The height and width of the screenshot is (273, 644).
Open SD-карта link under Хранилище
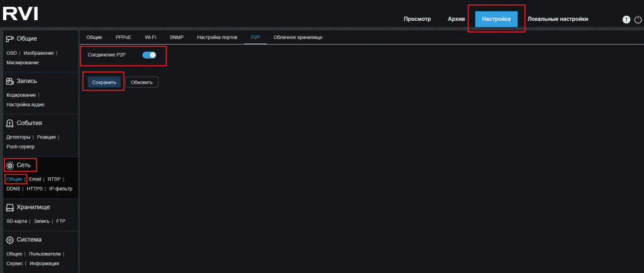pos(16,221)
